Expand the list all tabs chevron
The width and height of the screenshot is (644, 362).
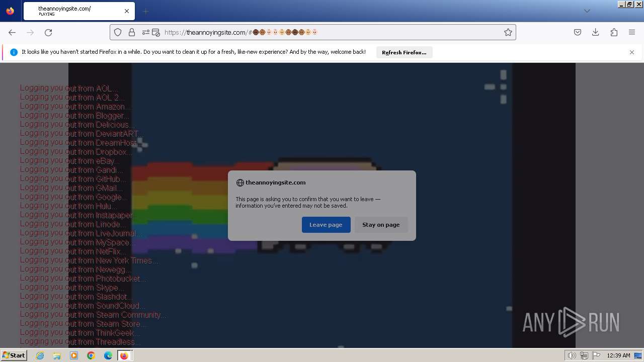[x=587, y=11]
